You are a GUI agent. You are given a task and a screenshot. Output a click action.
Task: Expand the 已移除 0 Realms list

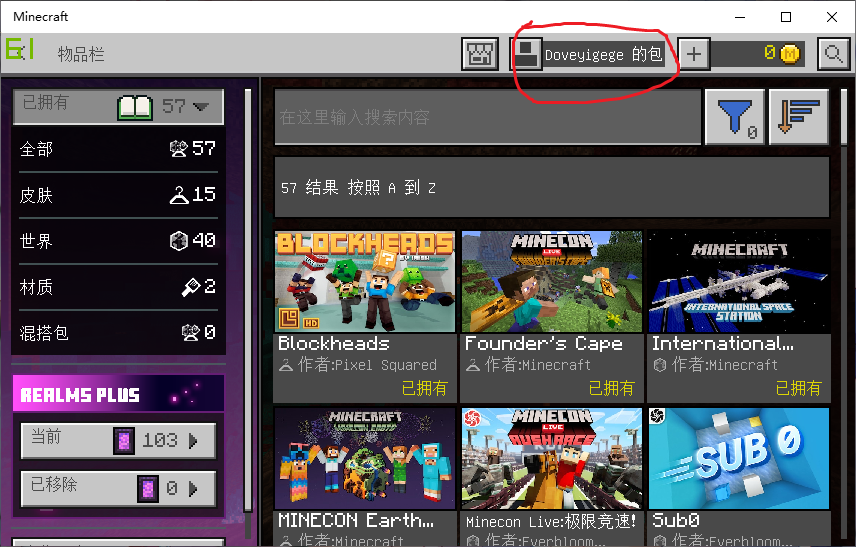click(x=118, y=488)
